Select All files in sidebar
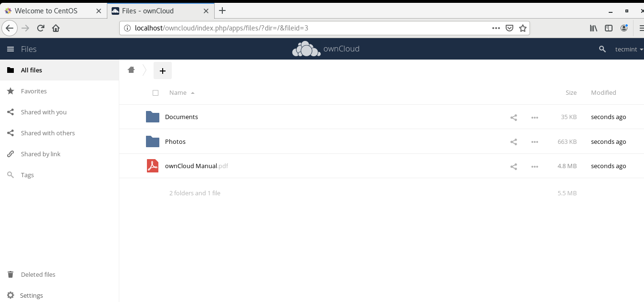Image resolution: width=644 pixels, height=302 pixels. coord(59,70)
